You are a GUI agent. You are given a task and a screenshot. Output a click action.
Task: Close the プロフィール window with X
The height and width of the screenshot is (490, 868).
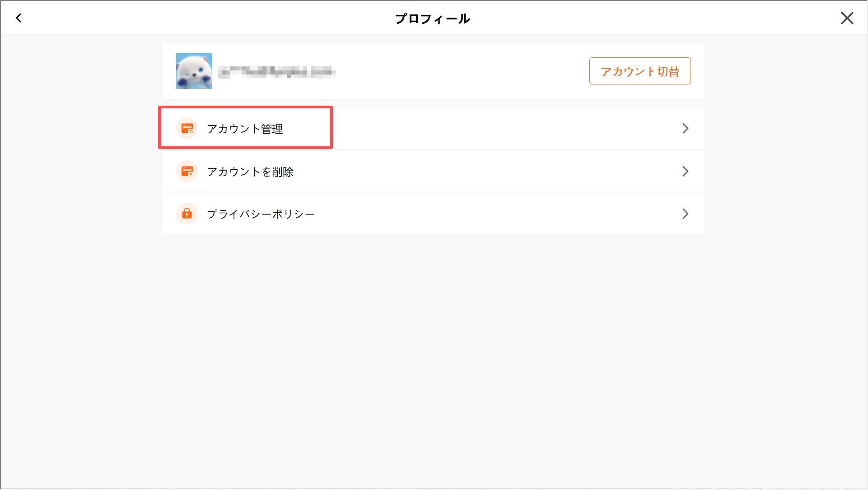pyautogui.click(x=847, y=18)
